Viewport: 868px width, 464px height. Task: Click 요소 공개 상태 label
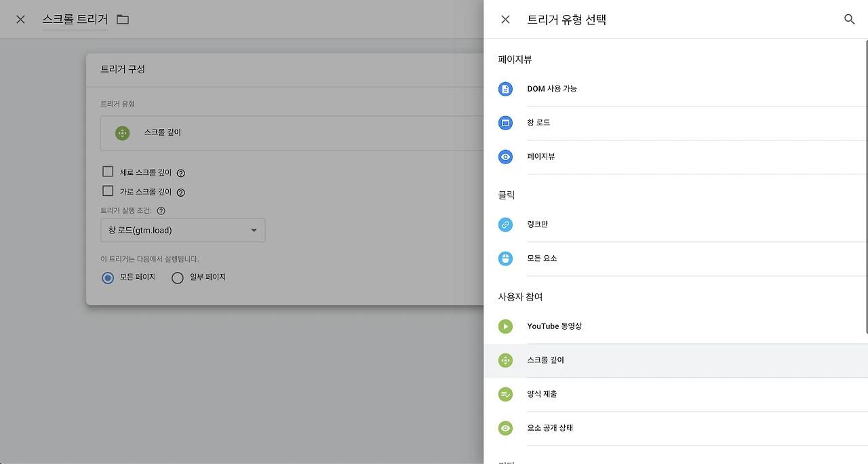point(550,428)
